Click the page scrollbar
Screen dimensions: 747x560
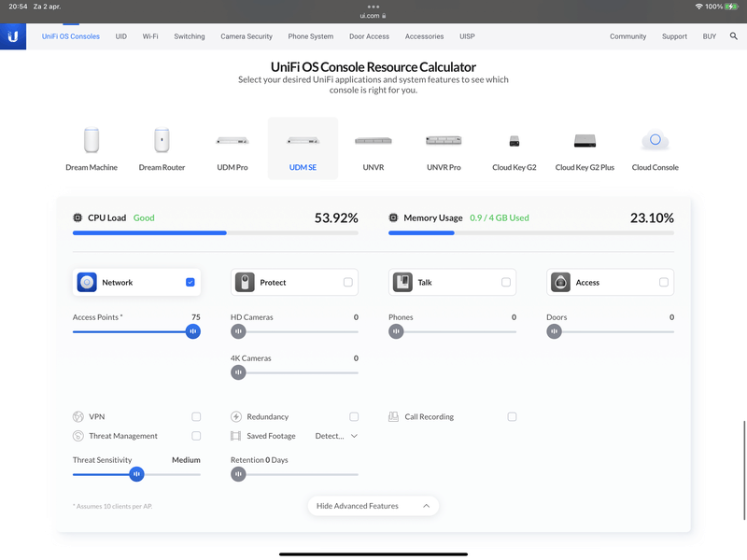click(x=744, y=470)
